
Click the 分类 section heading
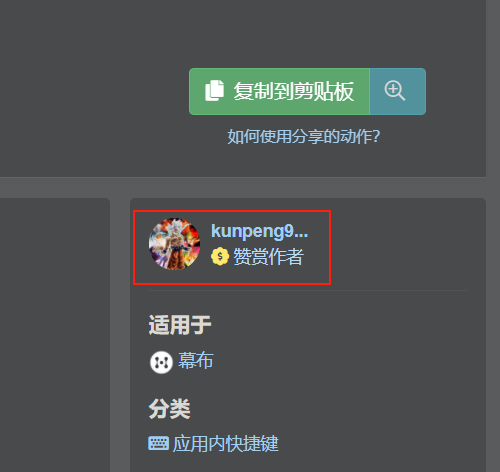tap(169, 409)
